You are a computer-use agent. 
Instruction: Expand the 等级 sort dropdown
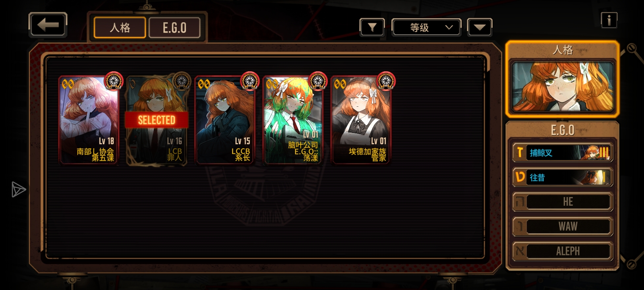(x=427, y=27)
